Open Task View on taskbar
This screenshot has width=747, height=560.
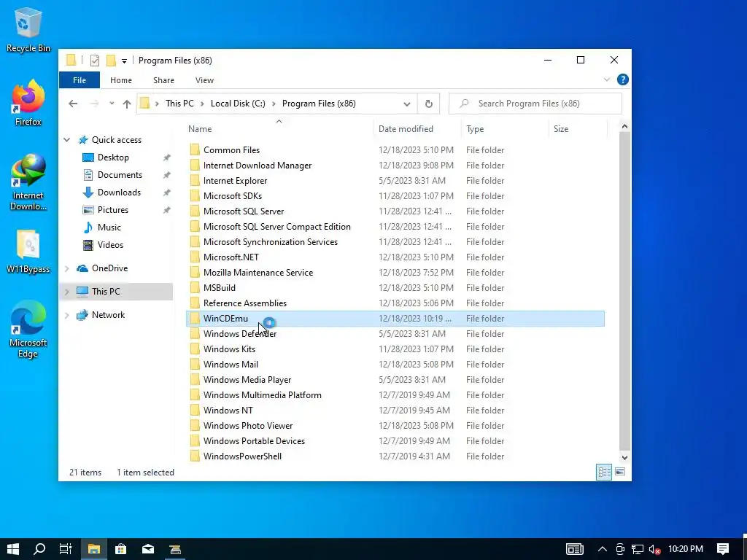click(66, 549)
